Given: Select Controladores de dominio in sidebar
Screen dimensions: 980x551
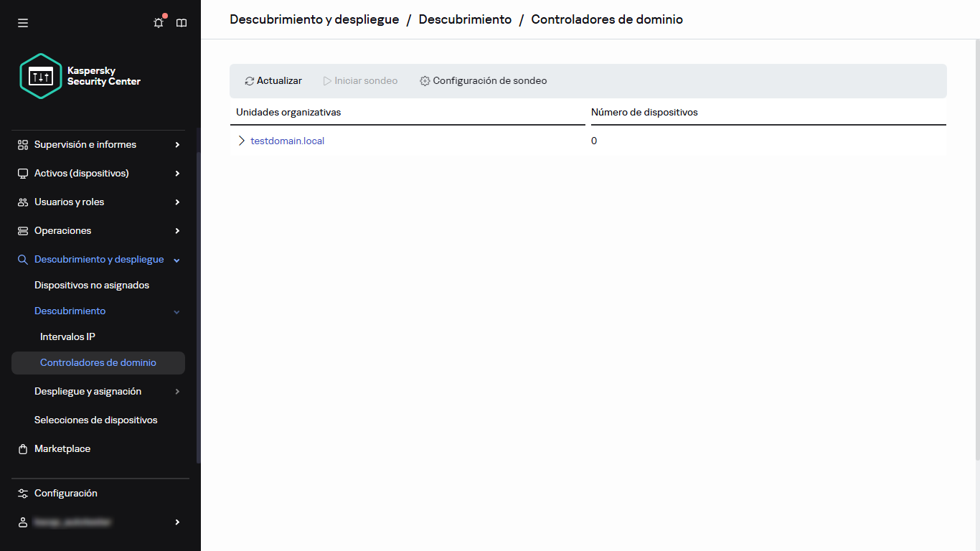Looking at the screenshot, I should pos(98,363).
